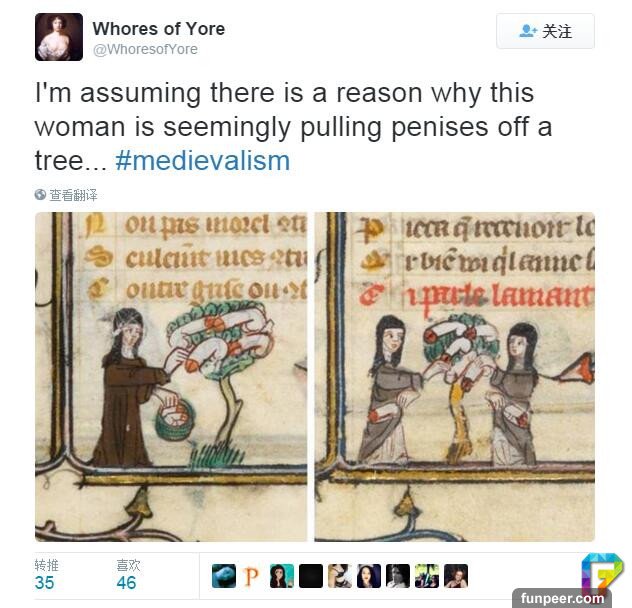
Task: Open the right manuscript image with two nuns
Action: coord(455,377)
